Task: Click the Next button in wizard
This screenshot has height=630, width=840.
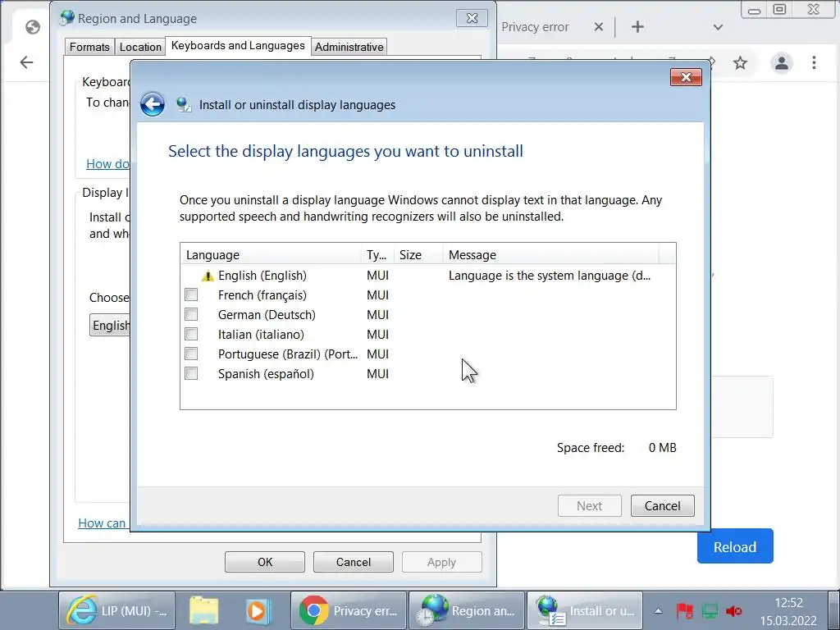Action: click(589, 505)
